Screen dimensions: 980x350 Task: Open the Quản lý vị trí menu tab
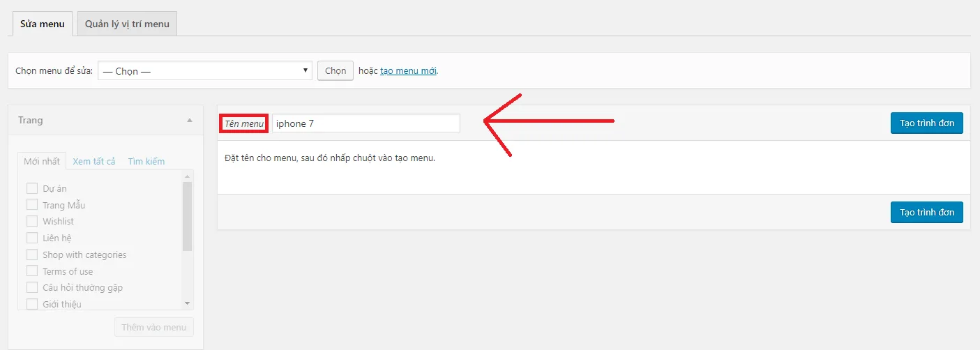[127, 24]
